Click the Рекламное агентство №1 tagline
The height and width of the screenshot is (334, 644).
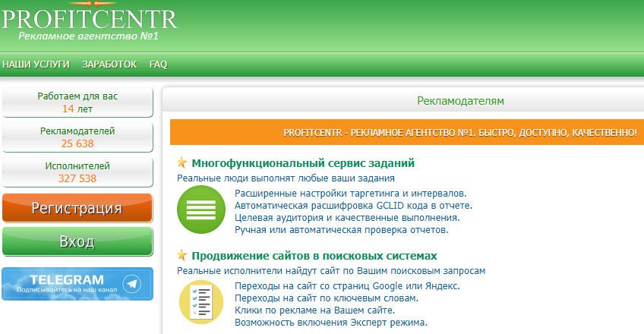[88, 36]
